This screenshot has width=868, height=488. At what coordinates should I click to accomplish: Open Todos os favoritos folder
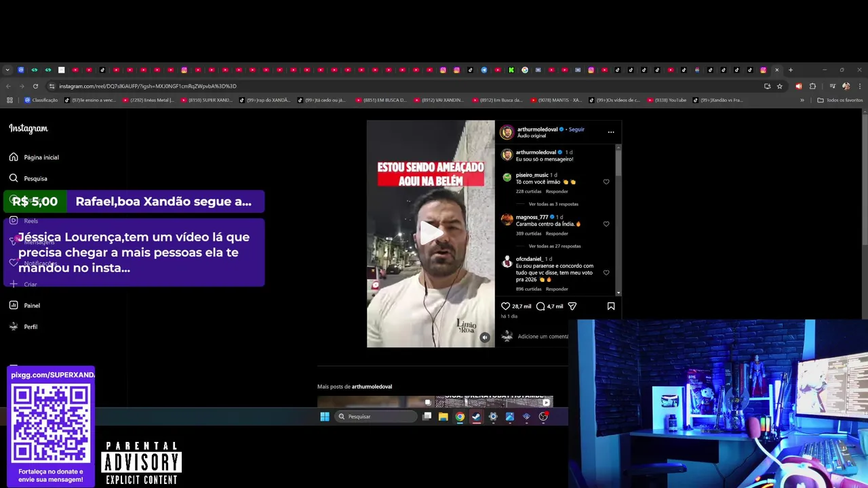pos(840,100)
